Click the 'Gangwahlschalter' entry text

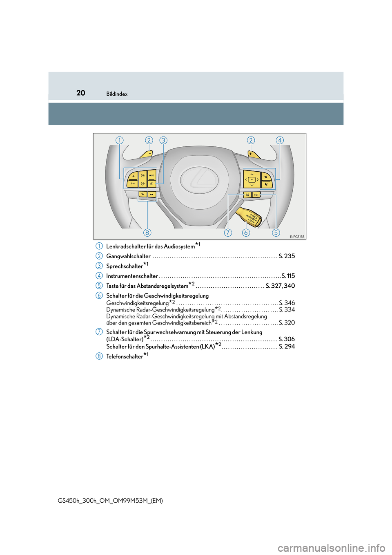point(129,256)
